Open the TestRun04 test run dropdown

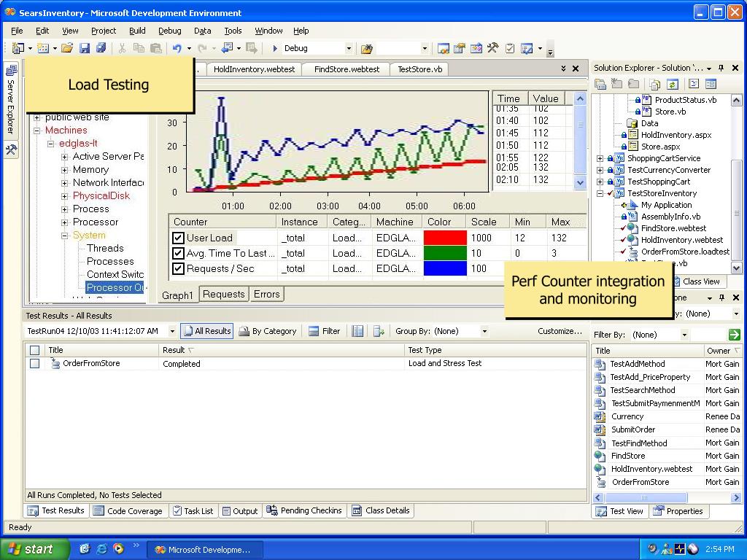click(x=172, y=332)
